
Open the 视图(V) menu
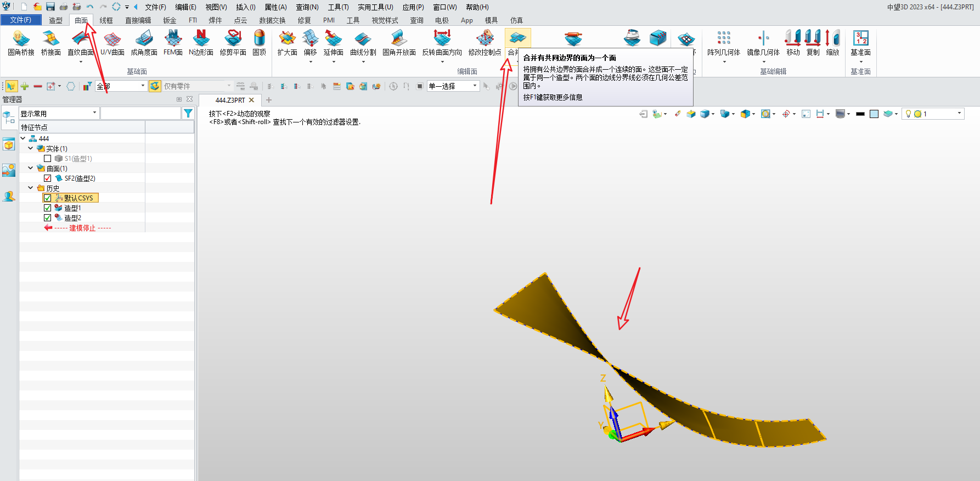tap(216, 7)
